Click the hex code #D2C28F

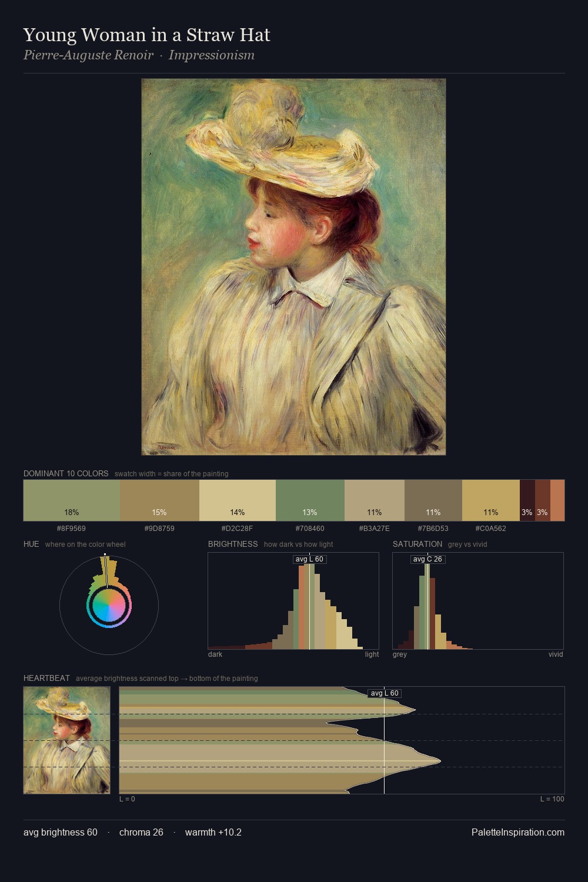click(237, 529)
